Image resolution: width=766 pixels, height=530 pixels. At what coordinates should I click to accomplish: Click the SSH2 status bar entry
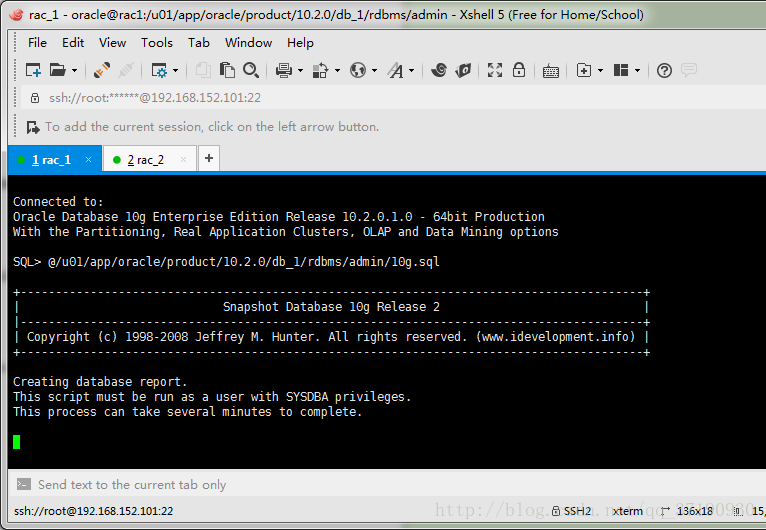pos(571,511)
